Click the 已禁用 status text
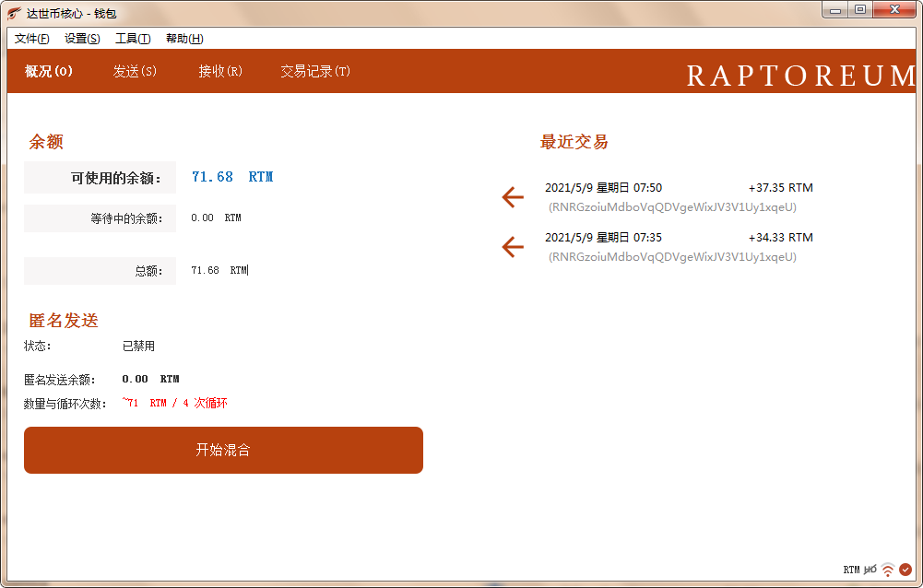Screen dimensions: 923x588 [138, 347]
